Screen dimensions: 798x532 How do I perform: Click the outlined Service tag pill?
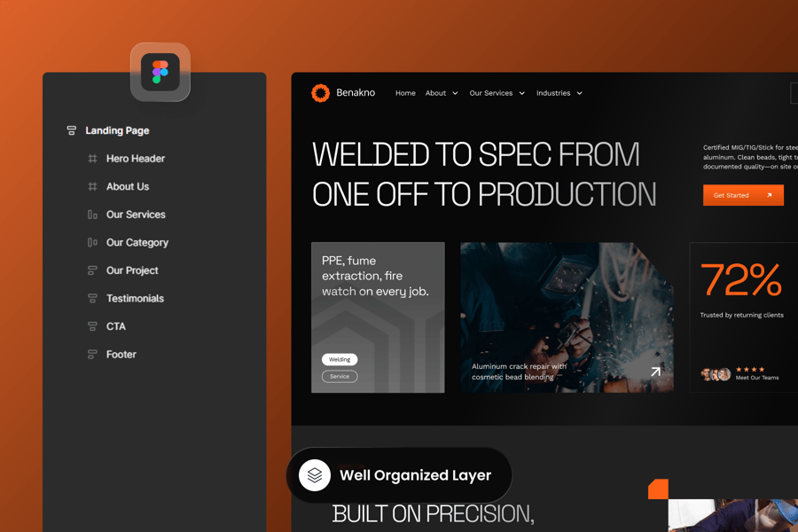340,376
